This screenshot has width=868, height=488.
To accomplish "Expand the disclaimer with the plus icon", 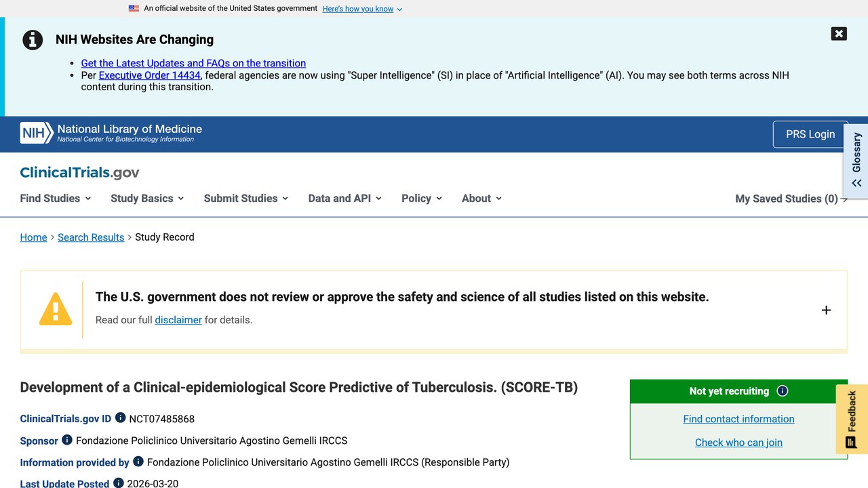I will [x=826, y=310].
